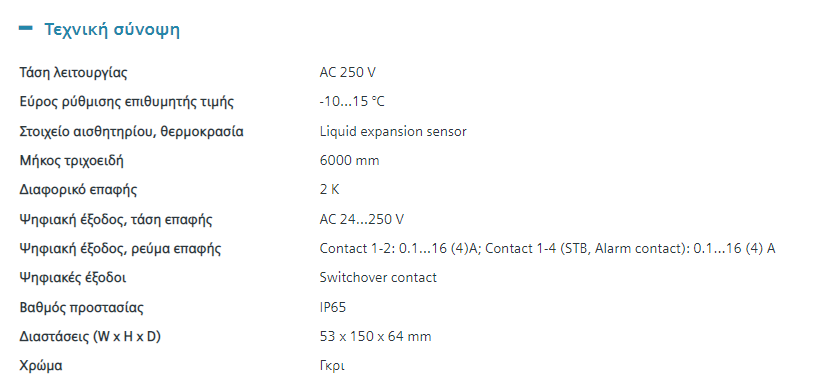Click the Γκρι color value
This screenshot has width=815, height=390.
(332, 366)
